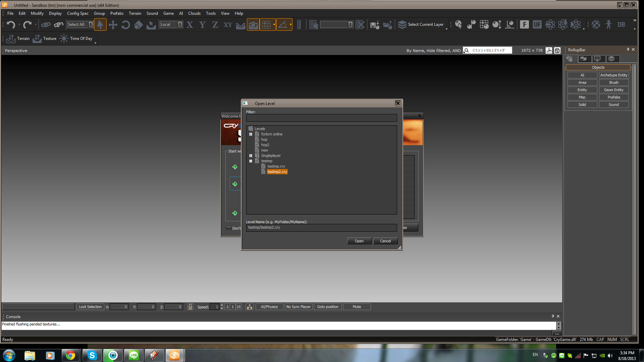Click the Freeze 'F' toolbar icon
The width and height of the screenshot is (644, 362).
[x=524, y=24]
